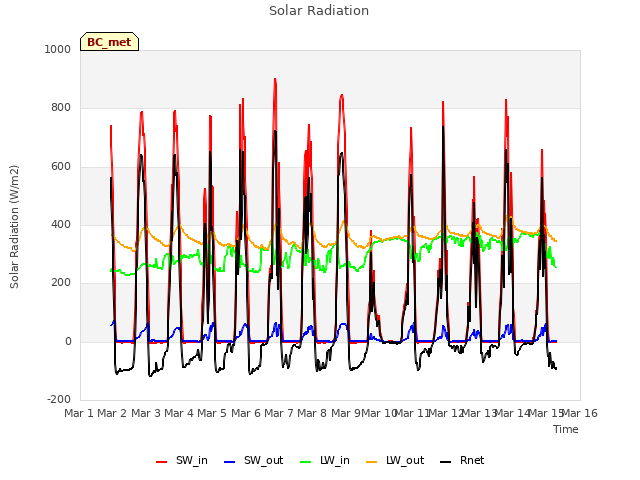Click the 600 y-axis tick label
640x480 pixels.
coord(61,166)
